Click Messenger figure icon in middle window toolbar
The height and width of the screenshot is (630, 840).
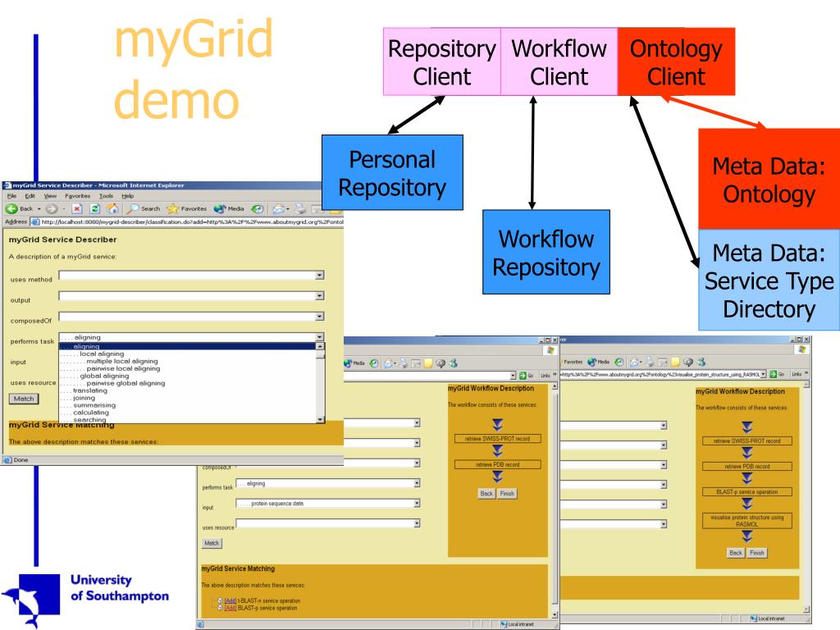point(453,363)
